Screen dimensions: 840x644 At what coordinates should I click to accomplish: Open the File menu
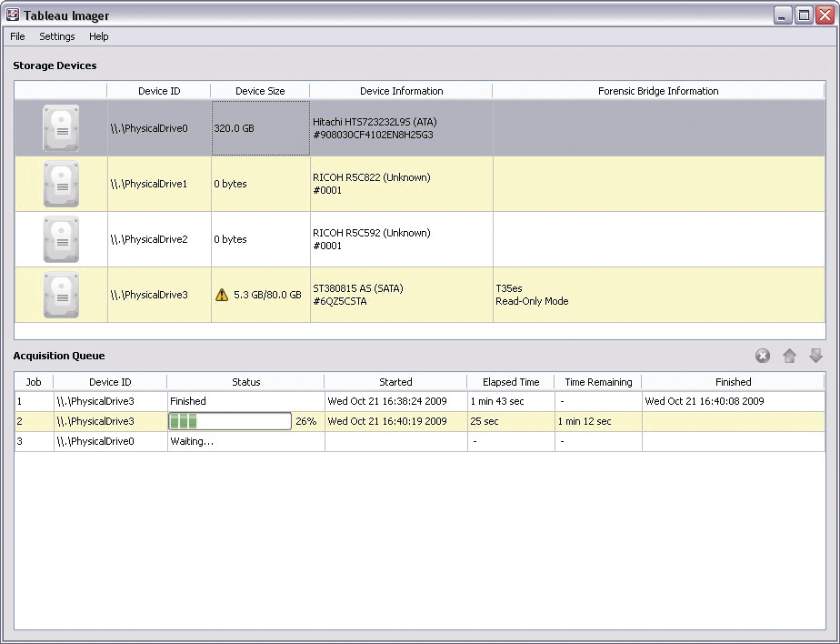(17, 36)
